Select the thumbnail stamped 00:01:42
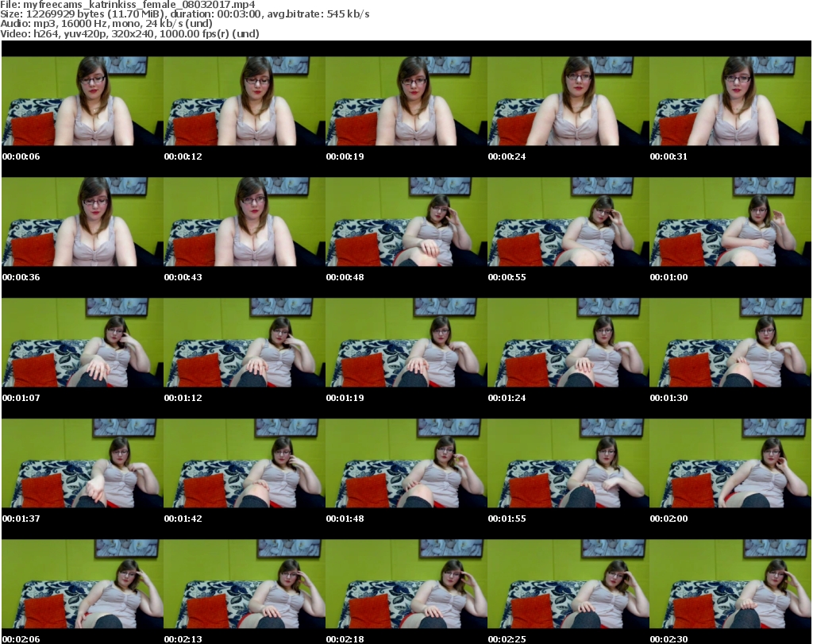This screenshot has height=644, width=813. 245,464
